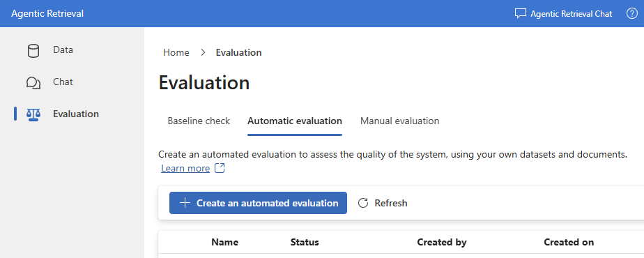Image resolution: width=644 pixels, height=258 pixels.
Task: Click the Created by column header
Action: [x=442, y=243]
